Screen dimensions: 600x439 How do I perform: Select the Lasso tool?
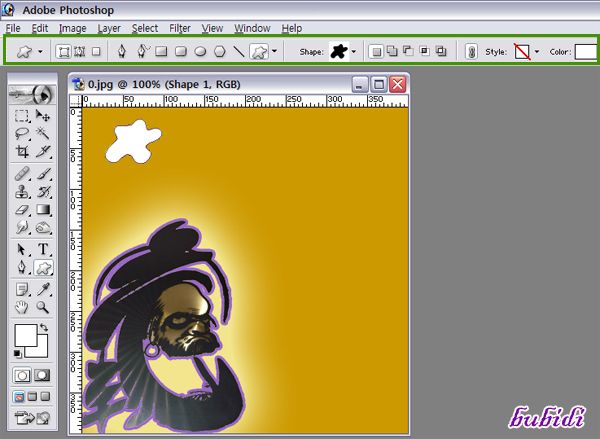click(x=21, y=134)
